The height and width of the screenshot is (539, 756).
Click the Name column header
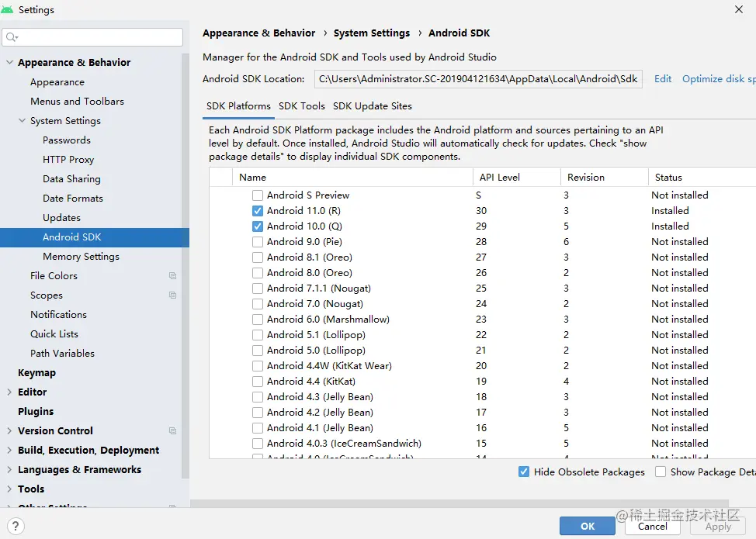(x=352, y=178)
